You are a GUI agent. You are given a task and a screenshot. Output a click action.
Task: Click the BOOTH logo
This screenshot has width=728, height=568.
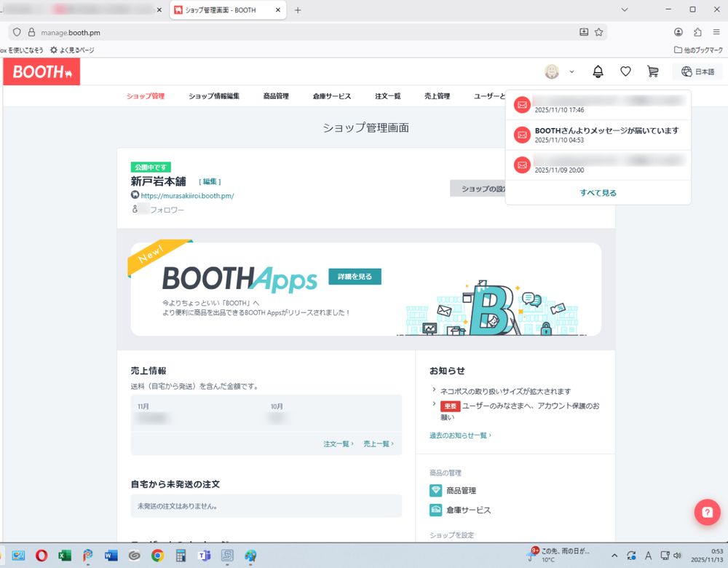coord(41,71)
